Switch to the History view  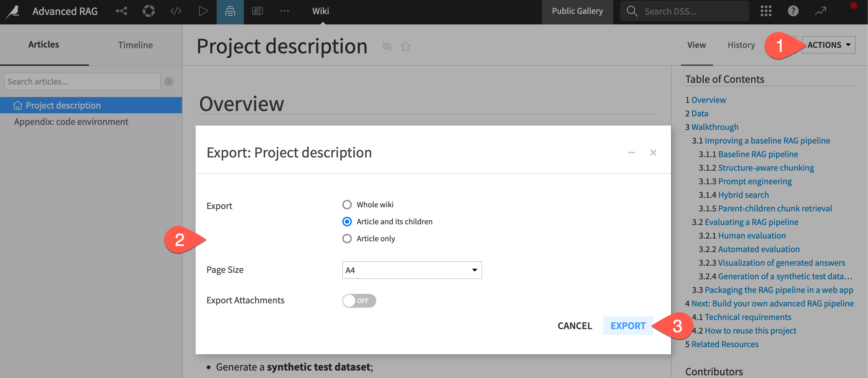pyautogui.click(x=741, y=44)
